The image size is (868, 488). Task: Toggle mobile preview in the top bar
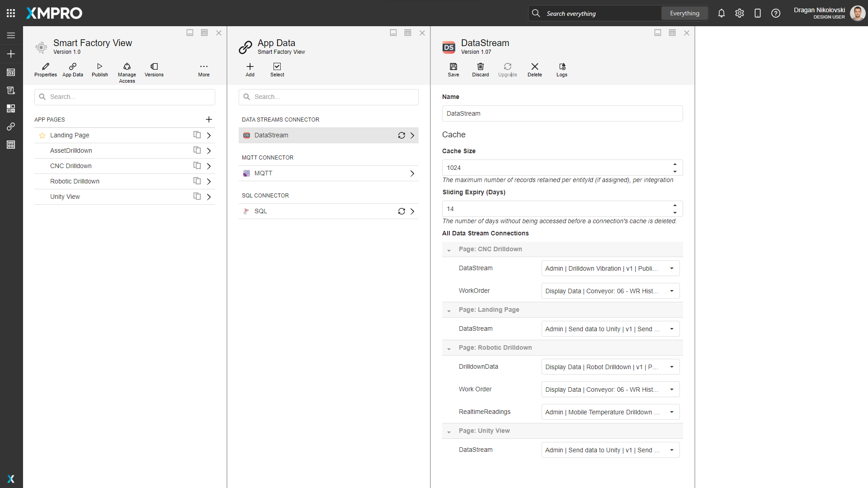tap(758, 13)
